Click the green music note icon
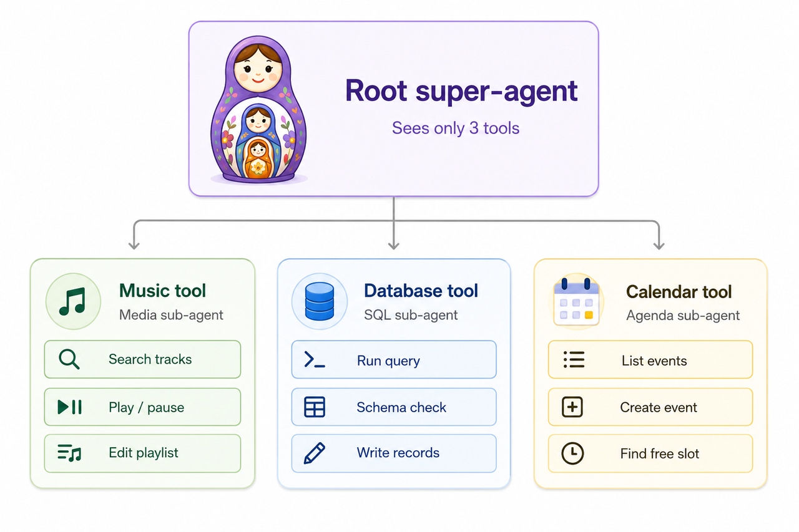This screenshot has height=532, width=799. [x=72, y=301]
